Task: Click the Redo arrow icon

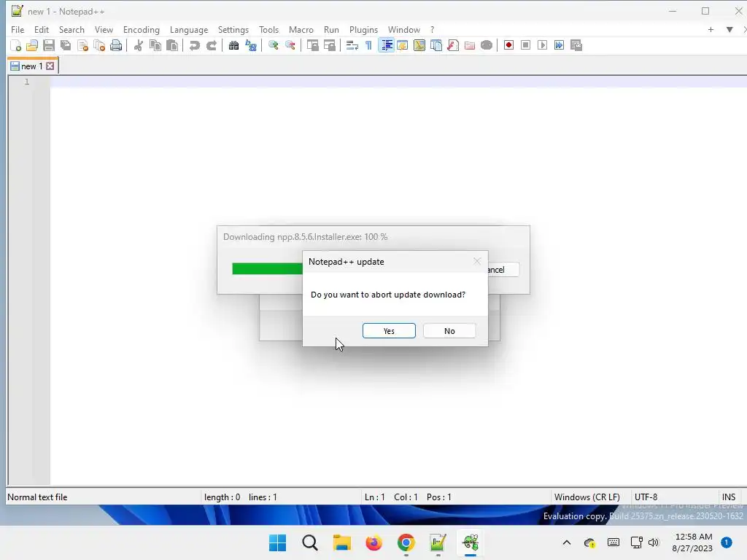Action: point(211,45)
